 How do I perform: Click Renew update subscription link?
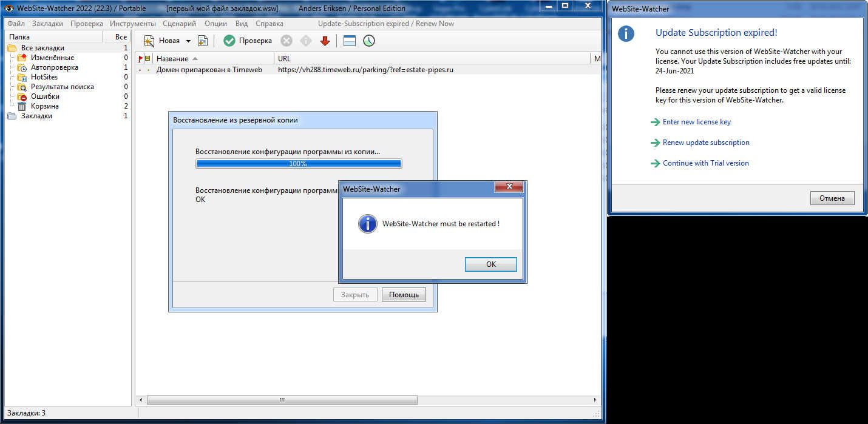pos(706,143)
